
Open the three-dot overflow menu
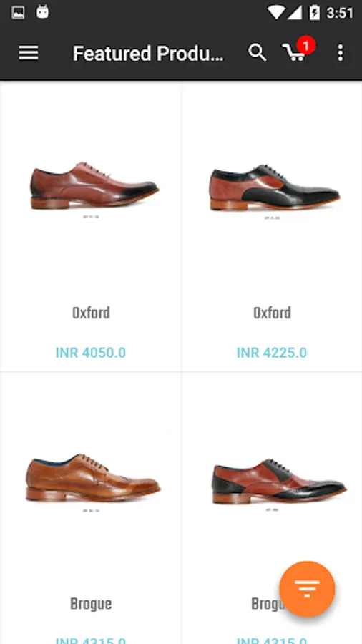(341, 53)
